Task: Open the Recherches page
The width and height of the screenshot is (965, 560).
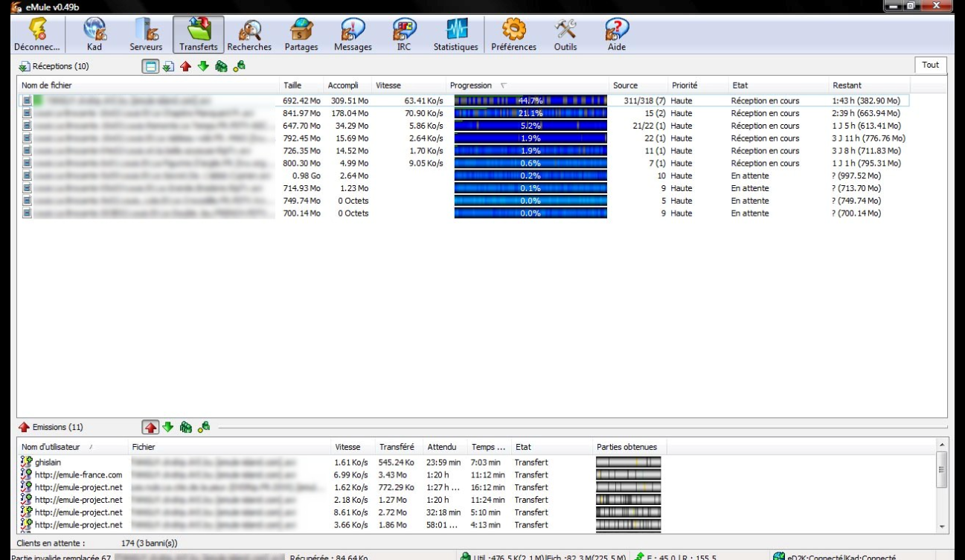Action: tap(249, 35)
